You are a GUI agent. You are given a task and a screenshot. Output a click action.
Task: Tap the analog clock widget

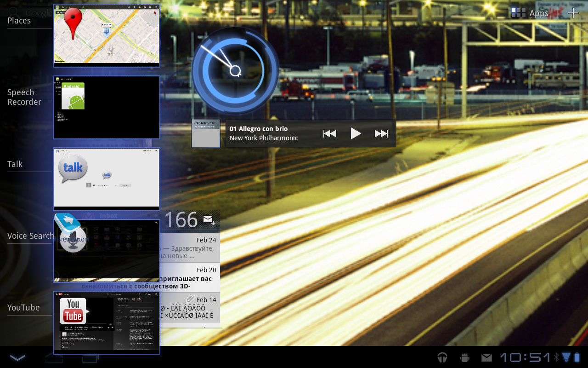(x=235, y=71)
